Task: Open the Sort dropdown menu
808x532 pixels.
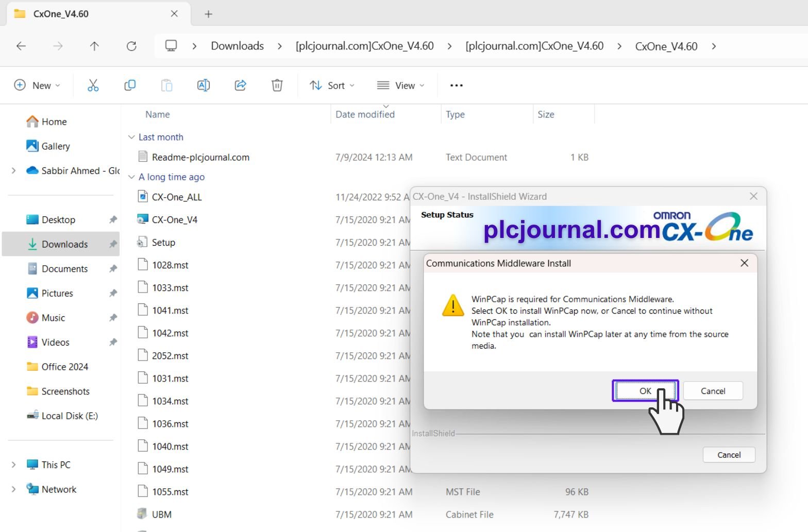Action: (332, 85)
